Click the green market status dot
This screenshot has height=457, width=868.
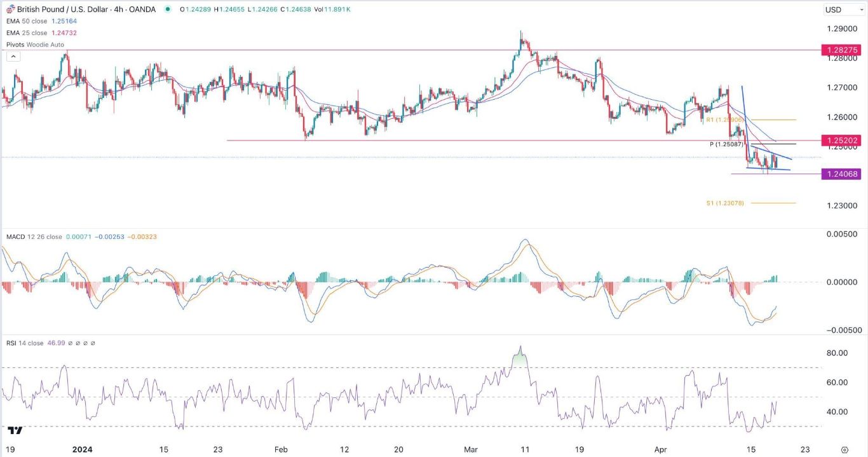(168, 10)
